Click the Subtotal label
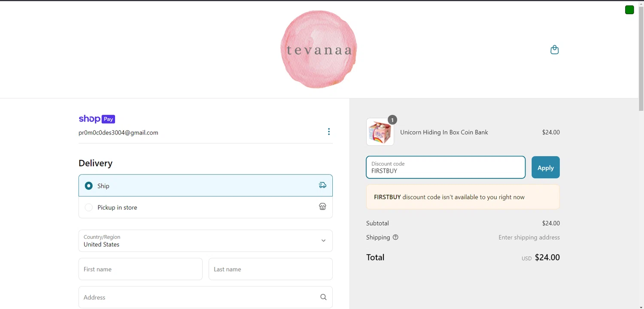Viewport: 644px width, 309px height. (x=377, y=223)
